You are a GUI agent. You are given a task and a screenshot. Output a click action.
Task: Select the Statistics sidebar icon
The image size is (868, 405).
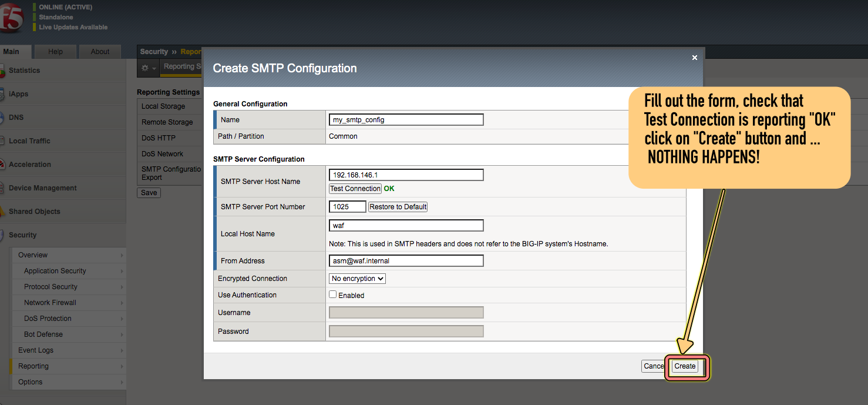click(4, 70)
